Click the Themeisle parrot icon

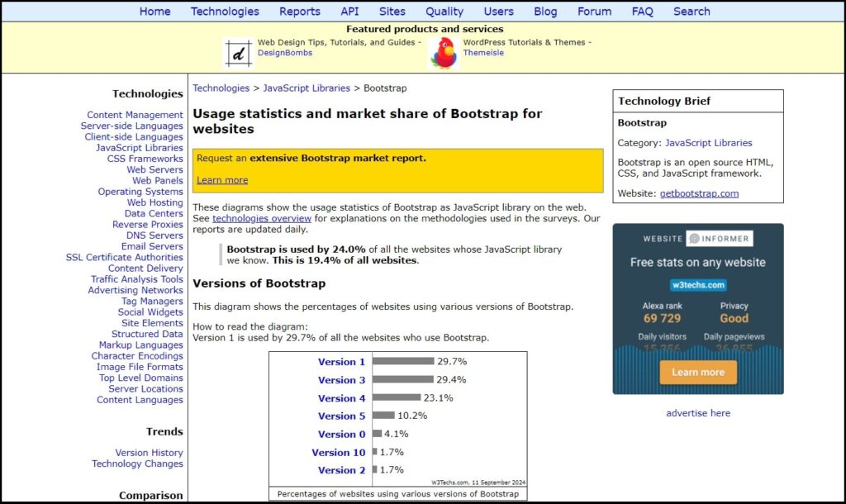point(444,54)
